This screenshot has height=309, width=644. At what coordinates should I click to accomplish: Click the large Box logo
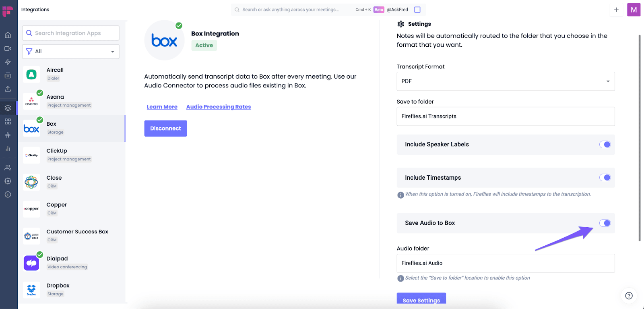(x=164, y=40)
